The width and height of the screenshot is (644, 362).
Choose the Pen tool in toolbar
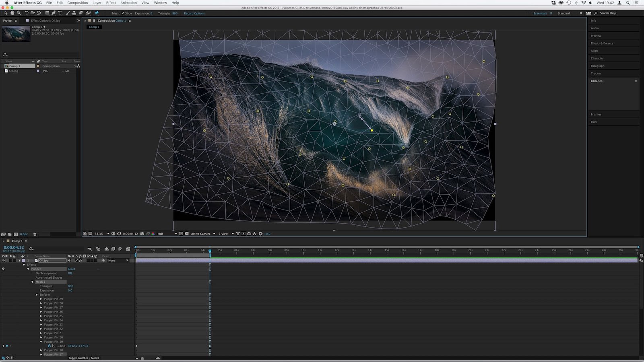click(54, 13)
